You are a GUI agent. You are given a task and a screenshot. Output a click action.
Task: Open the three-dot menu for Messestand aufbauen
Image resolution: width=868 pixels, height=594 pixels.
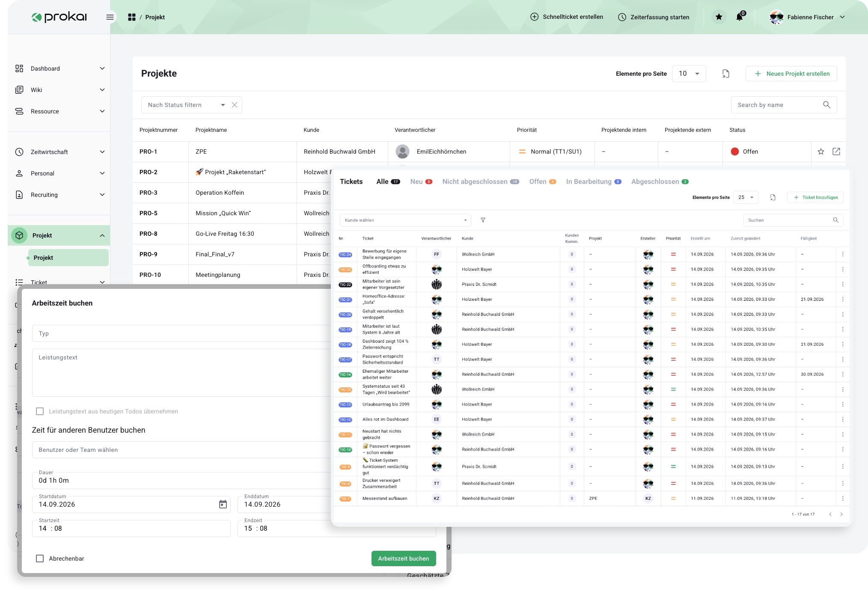click(x=843, y=498)
